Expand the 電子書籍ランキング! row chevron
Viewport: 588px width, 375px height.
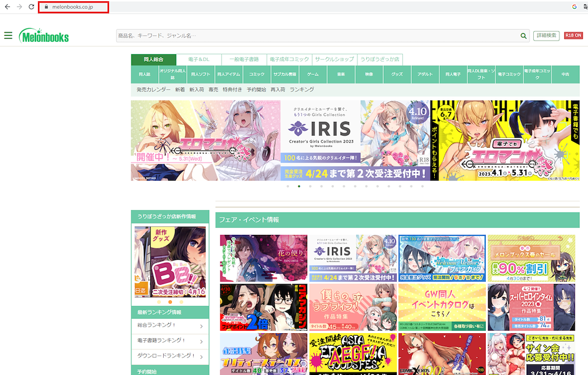click(x=201, y=341)
